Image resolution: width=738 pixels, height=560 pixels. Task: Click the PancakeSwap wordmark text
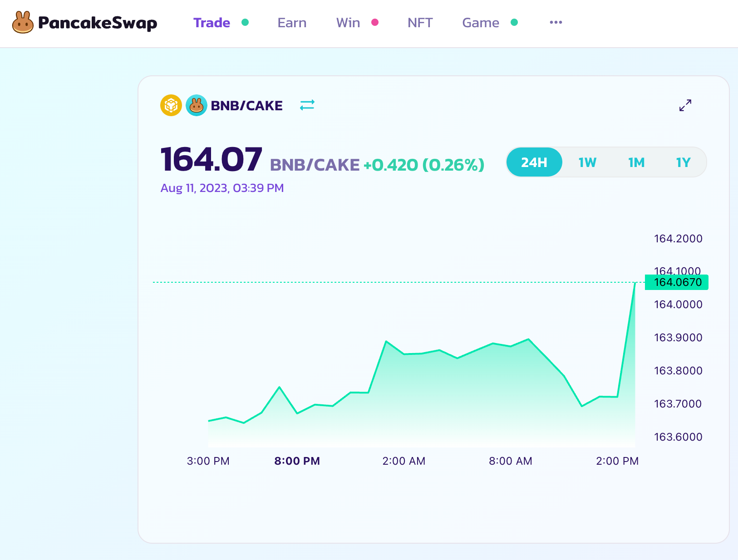coord(98,23)
